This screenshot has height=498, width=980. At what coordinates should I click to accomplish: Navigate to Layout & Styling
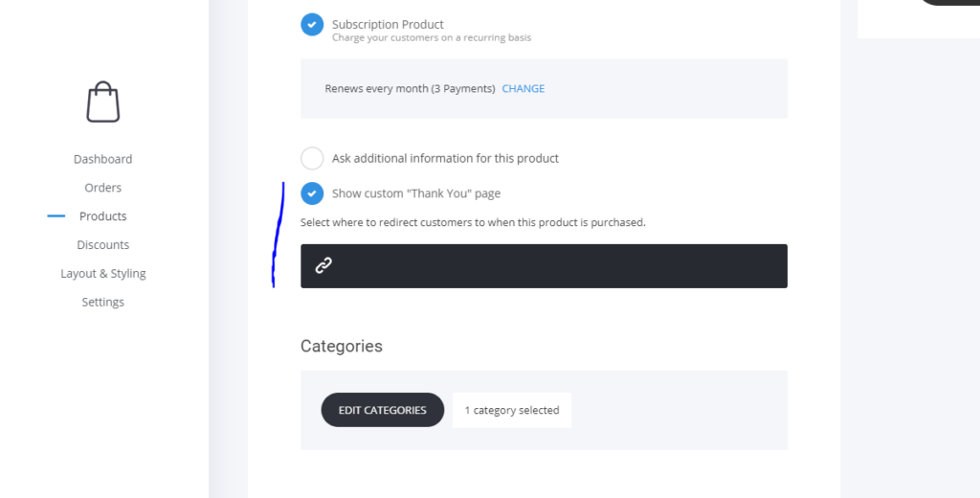(x=103, y=274)
